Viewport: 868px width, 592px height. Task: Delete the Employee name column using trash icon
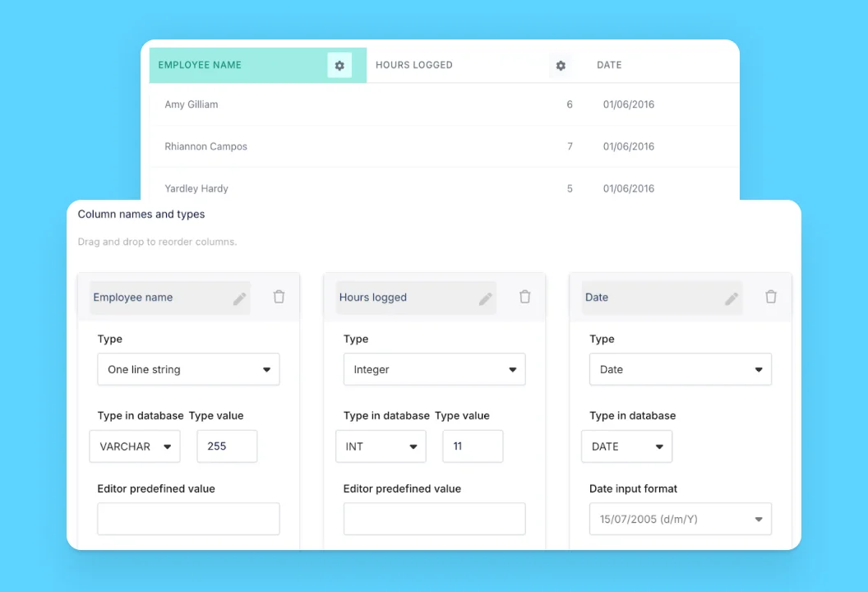coord(279,297)
